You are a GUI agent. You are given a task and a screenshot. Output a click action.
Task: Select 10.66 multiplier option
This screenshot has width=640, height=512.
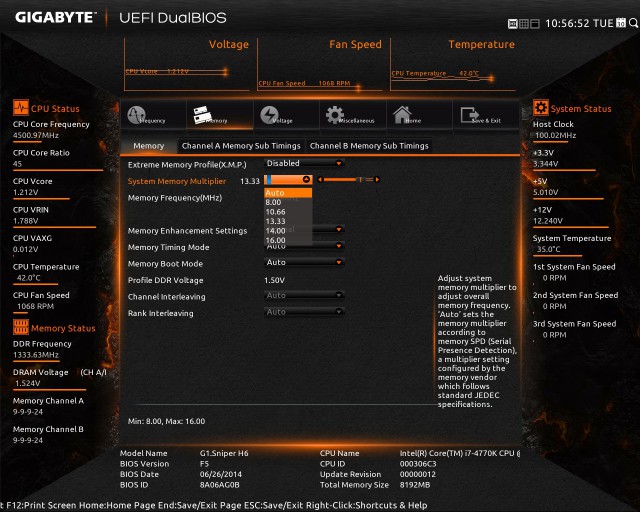[288, 212]
